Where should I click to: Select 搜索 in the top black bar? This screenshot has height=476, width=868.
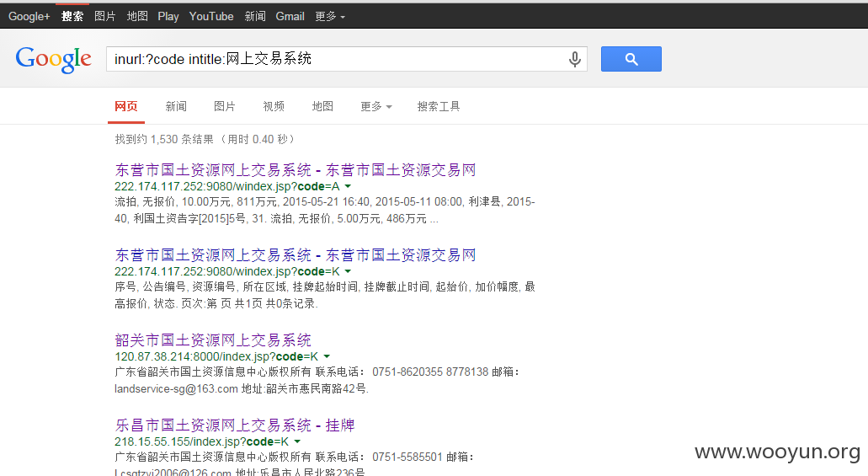coord(72,17)
